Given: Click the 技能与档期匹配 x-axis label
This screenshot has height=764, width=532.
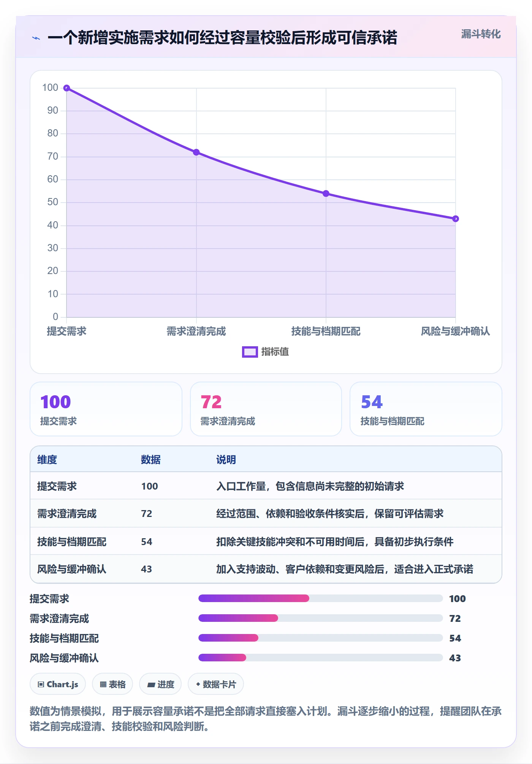Looking at the screenshot, I should [x=326, y=331].
